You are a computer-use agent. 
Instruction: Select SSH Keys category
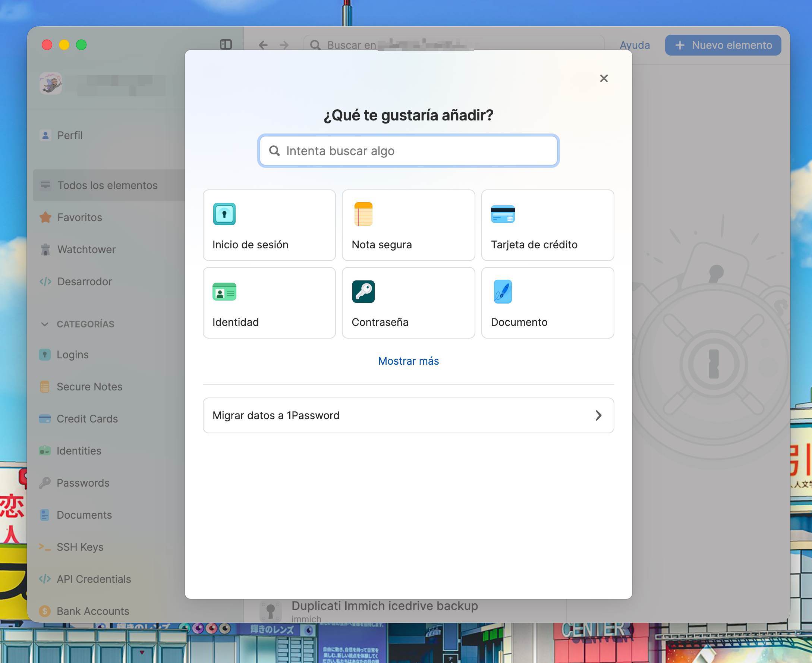point(80,547)
